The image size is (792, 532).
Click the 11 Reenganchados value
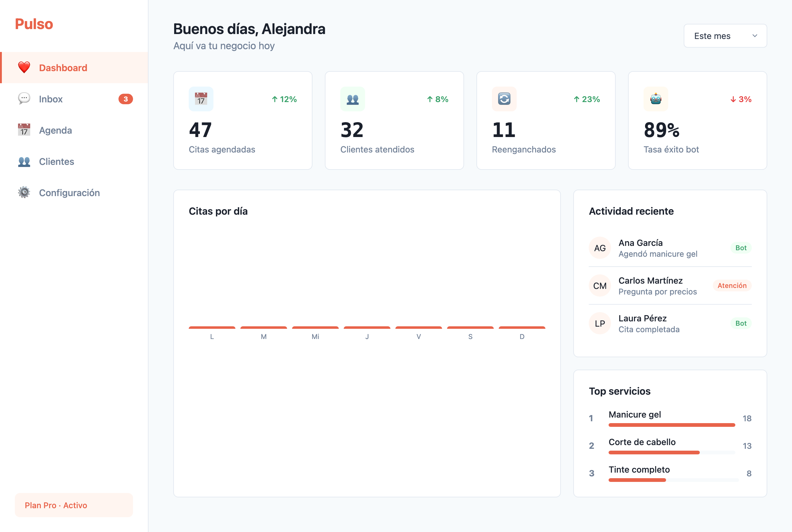click(x=504, y=130)
